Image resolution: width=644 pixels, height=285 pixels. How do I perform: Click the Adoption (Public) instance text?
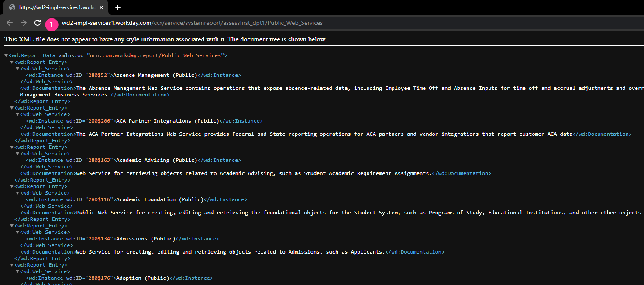142,278
